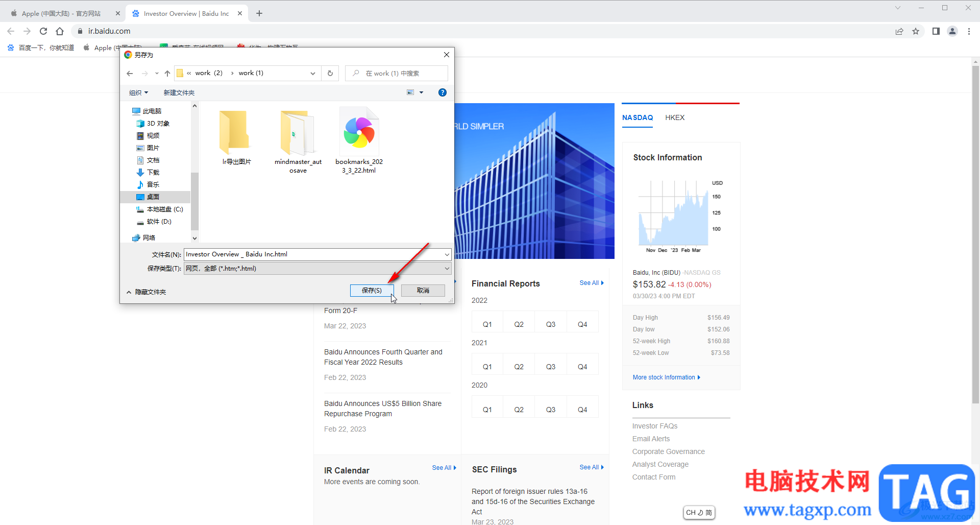This screenshot has width=980, height=525.
Task: Click See All for IR Calendar
Action: pos(444,468)
